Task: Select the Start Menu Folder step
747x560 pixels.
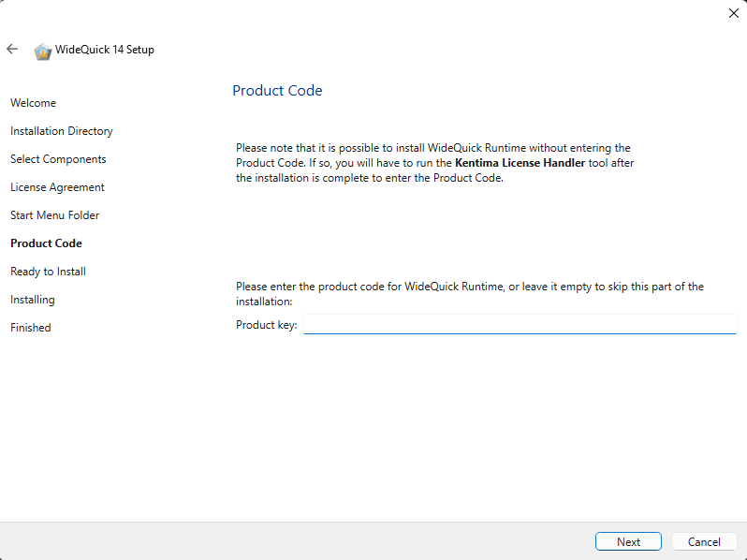Action: point(55,215)
